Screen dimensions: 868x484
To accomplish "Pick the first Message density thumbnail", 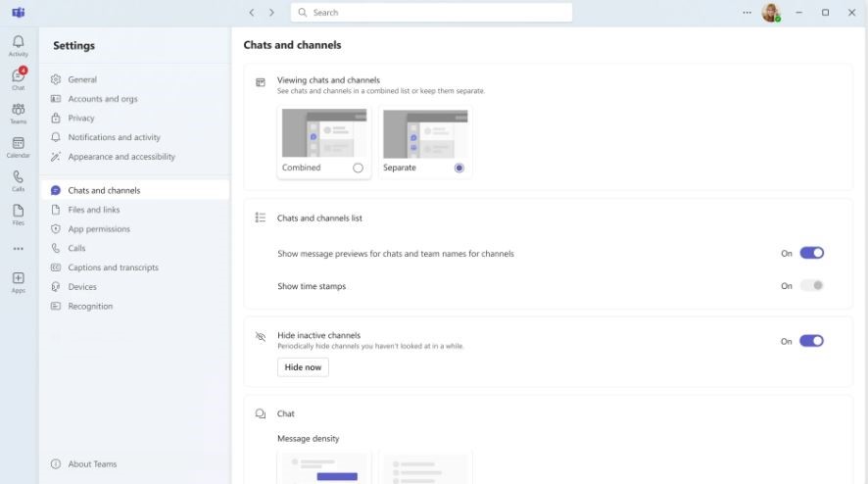I will point(324,468).
